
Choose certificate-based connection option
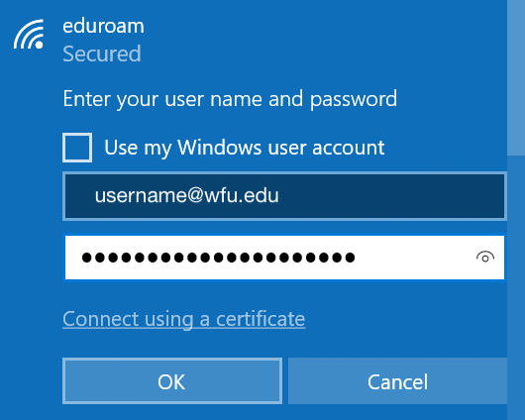[184, 319]
